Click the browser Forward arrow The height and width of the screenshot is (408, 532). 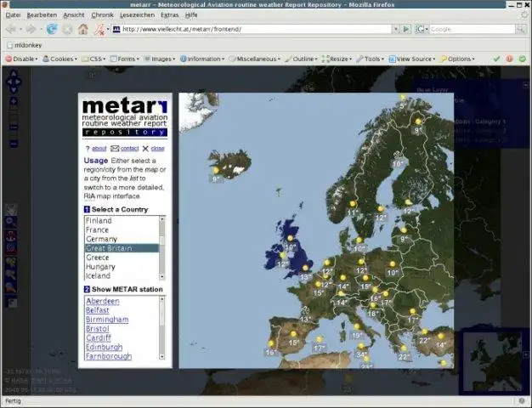click(x=31, y=29)
